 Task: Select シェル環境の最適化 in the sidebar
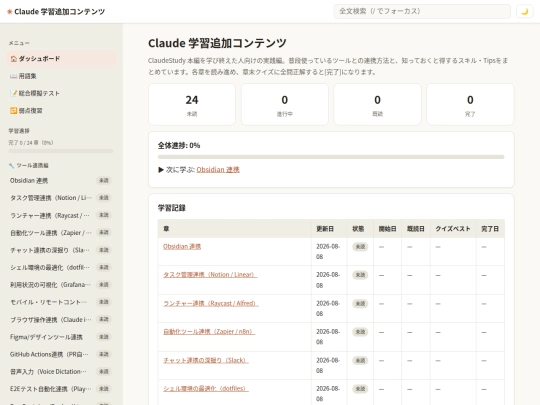pyautogui.click(x=61, y=267)
